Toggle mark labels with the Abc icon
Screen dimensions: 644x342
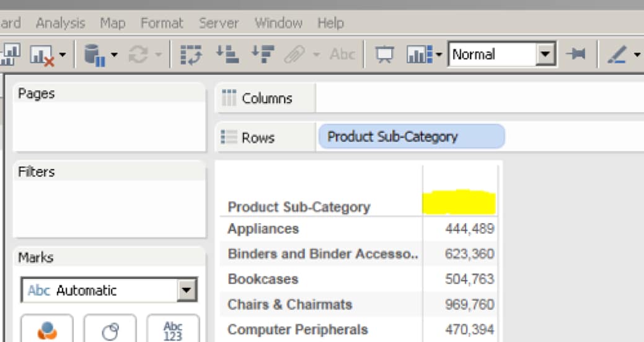click(342, 55)
